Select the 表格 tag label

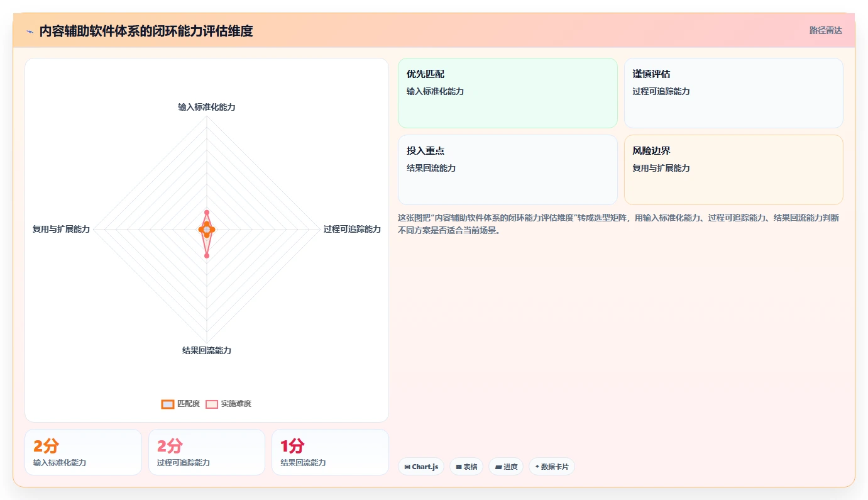click(x=471, y=467)
